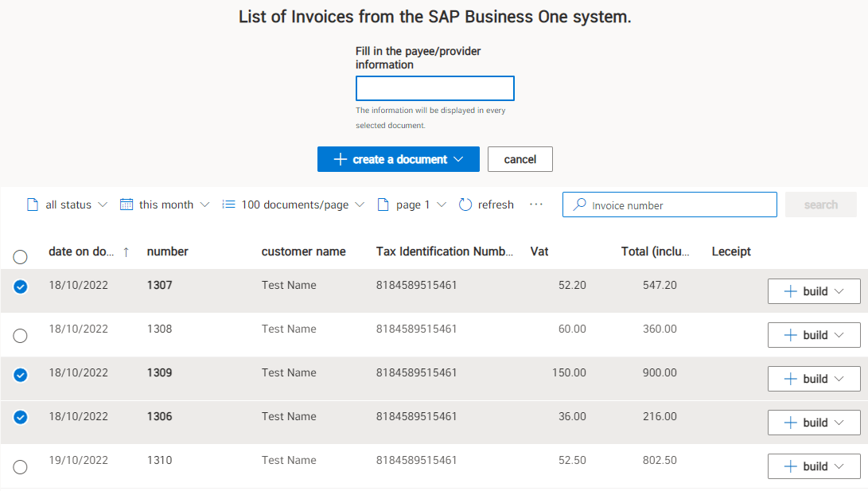Click the document icon beside all status
868x491 pixels.
32,205
